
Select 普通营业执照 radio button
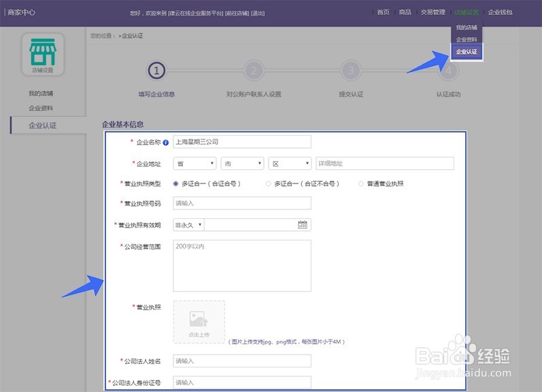tap(361, 183)
